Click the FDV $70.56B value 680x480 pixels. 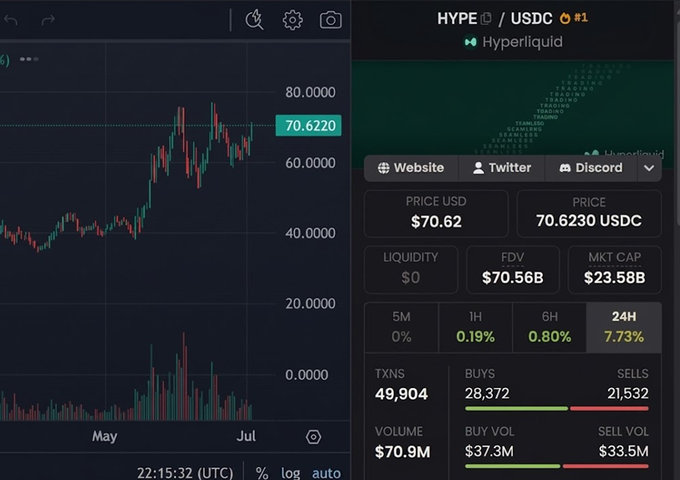(x=513, y=278)
